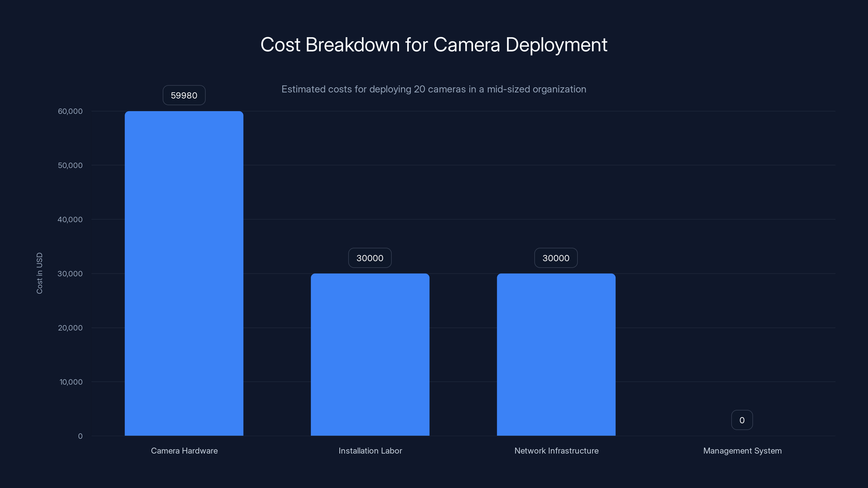Click the 0 tick on the y-axis
Image resolution: width=868 pixels, height=488 pixels.
pos(80,436)
